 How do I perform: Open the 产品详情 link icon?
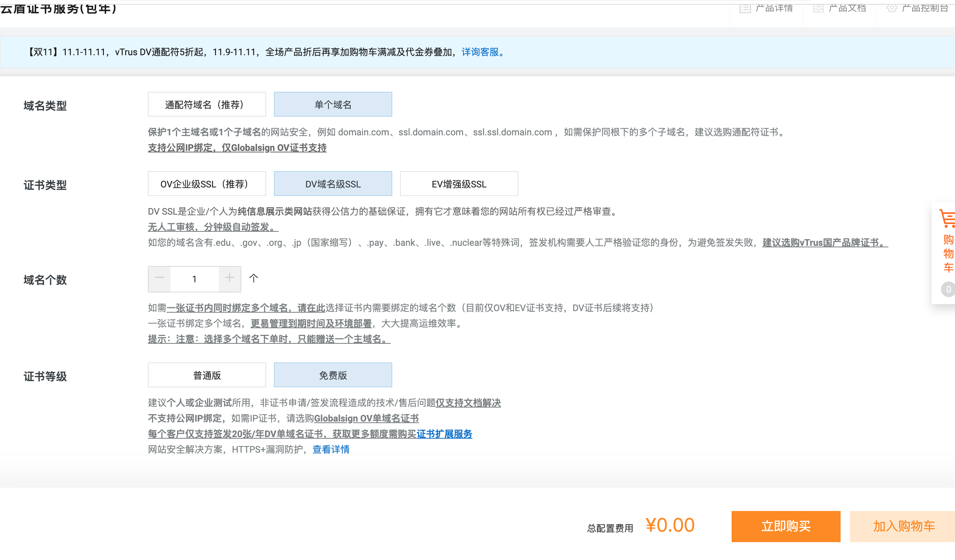(x=745, y=8)
